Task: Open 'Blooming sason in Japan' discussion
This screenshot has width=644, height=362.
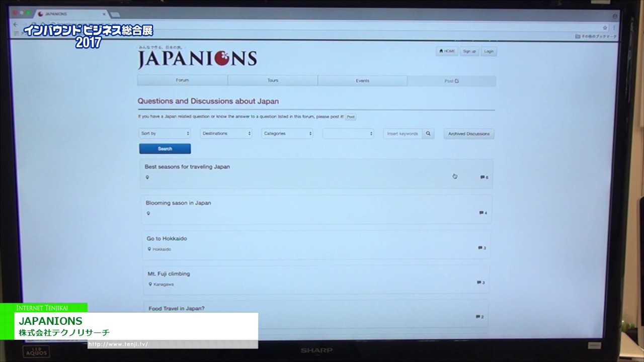Action: coord(178,203)
